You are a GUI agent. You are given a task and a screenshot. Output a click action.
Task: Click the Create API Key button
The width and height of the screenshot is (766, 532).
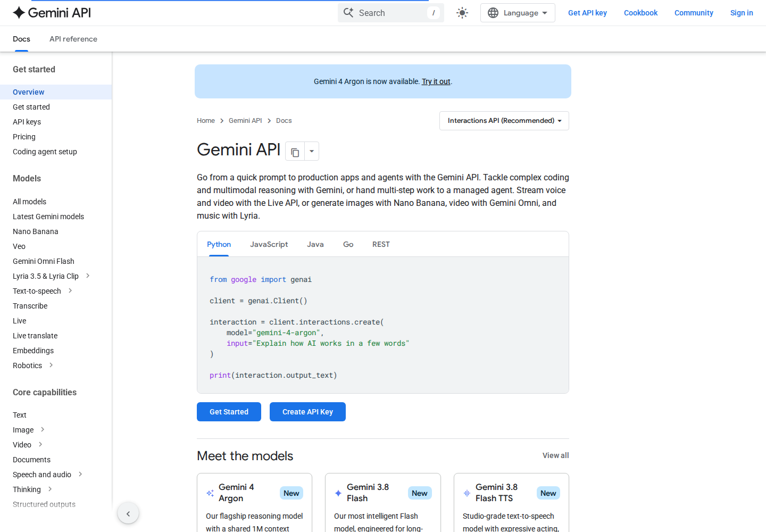pos(307,412)
